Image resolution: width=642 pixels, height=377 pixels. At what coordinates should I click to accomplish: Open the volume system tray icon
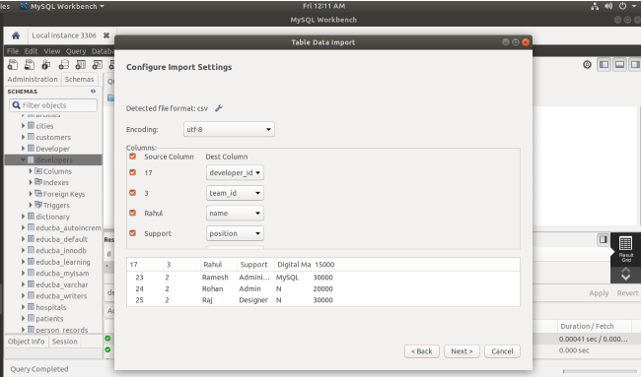pos(608,6)
